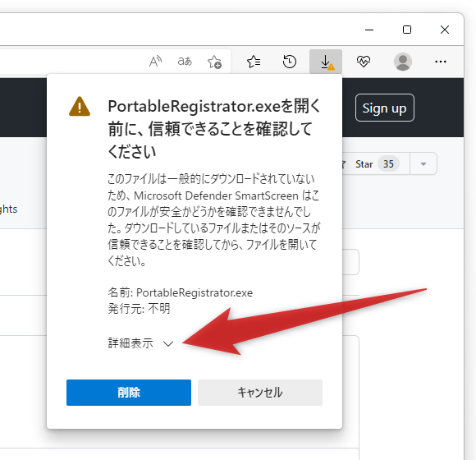This screenshot has height=460, width=476.
Task: Click the Star button with count 35
Action: [377, 164]
